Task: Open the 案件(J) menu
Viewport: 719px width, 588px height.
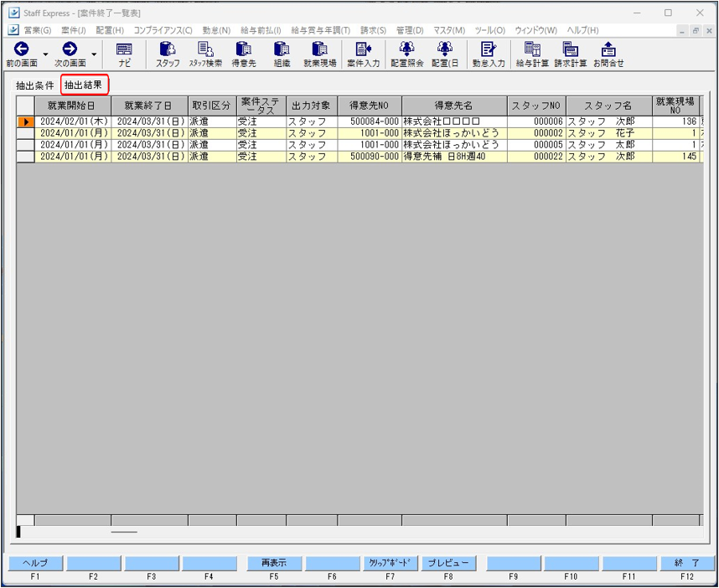Action: click(x=74, y=30)
